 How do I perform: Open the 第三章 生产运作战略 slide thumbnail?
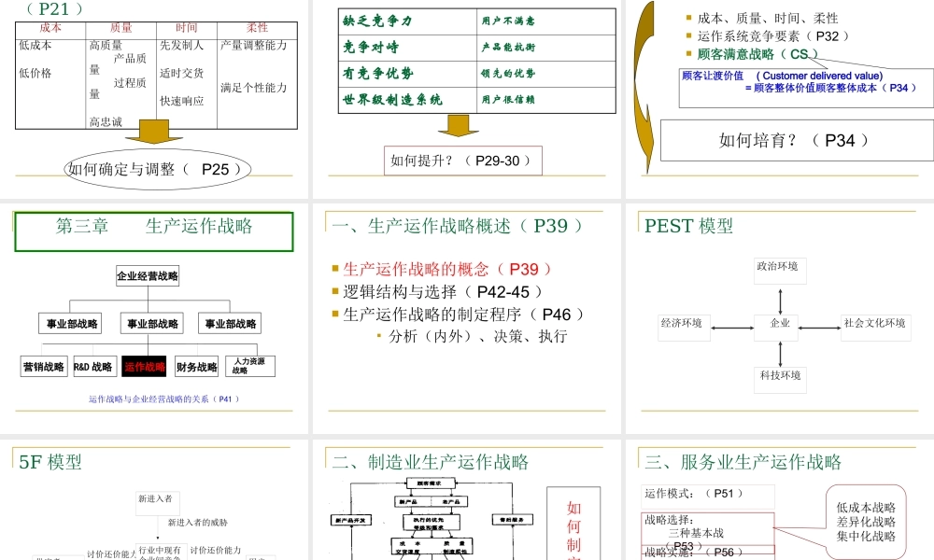tap(154, 318)
